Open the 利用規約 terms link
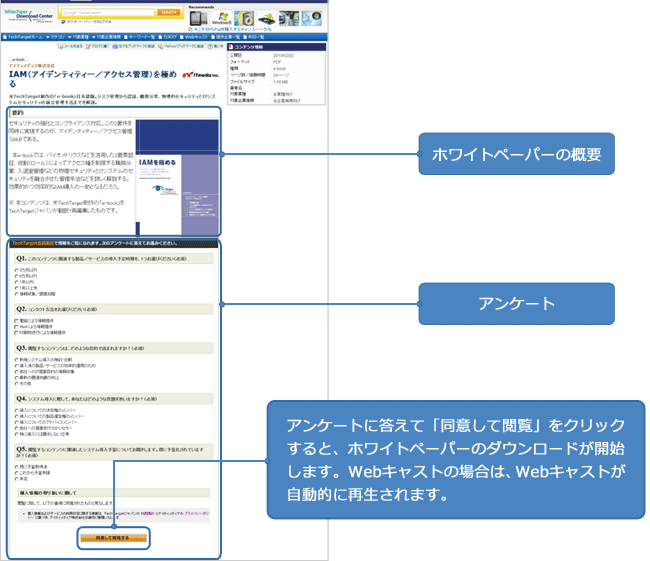The image size is (650, 561). [147, 513]
